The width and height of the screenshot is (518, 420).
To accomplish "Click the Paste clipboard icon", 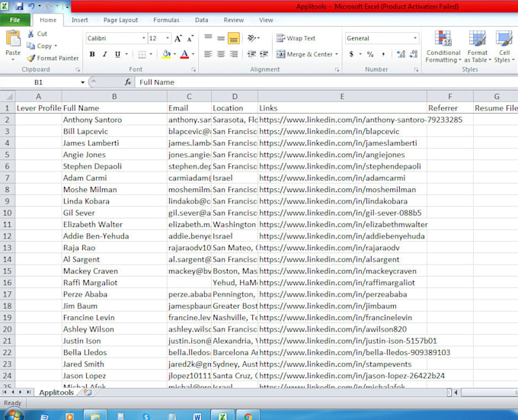I will click(13, 39).
